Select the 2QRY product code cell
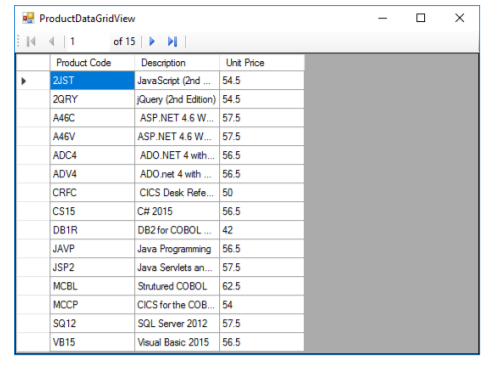This screenshot has height=365, width=493. pos(92,99)
